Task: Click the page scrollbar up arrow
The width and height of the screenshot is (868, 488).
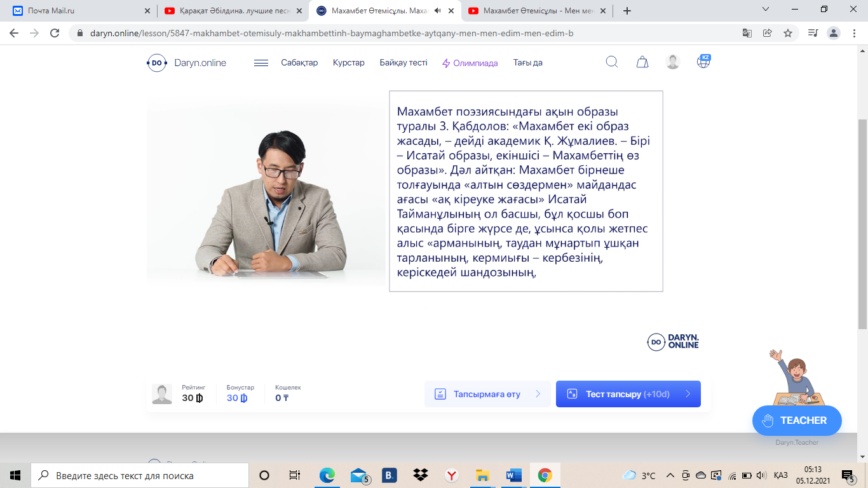Action: pos(863,51)
